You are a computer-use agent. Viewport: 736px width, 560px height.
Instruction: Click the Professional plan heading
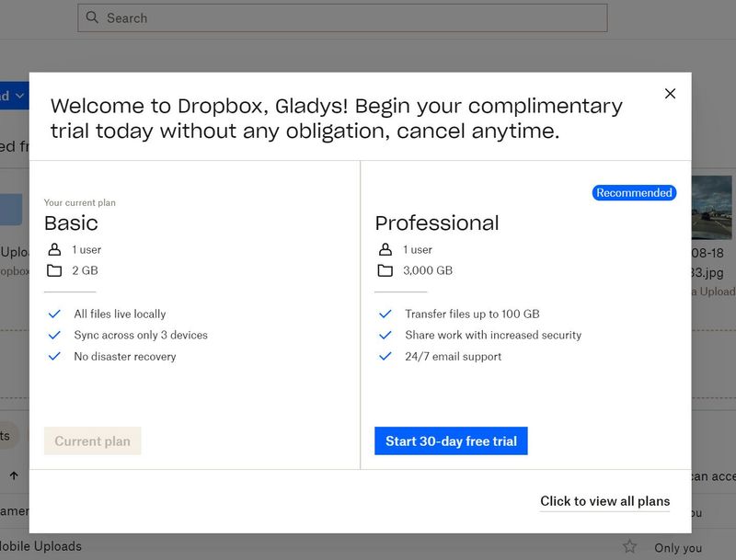coord(437,223)
